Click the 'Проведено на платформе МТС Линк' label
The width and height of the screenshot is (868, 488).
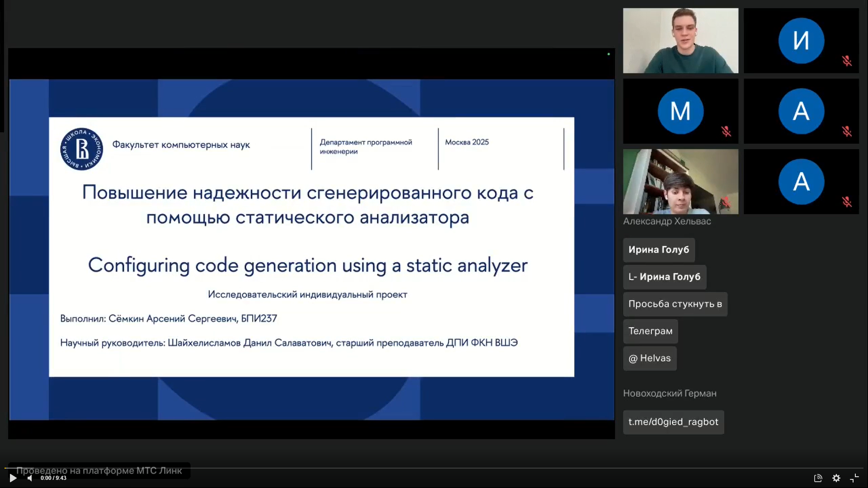point(99,470)
